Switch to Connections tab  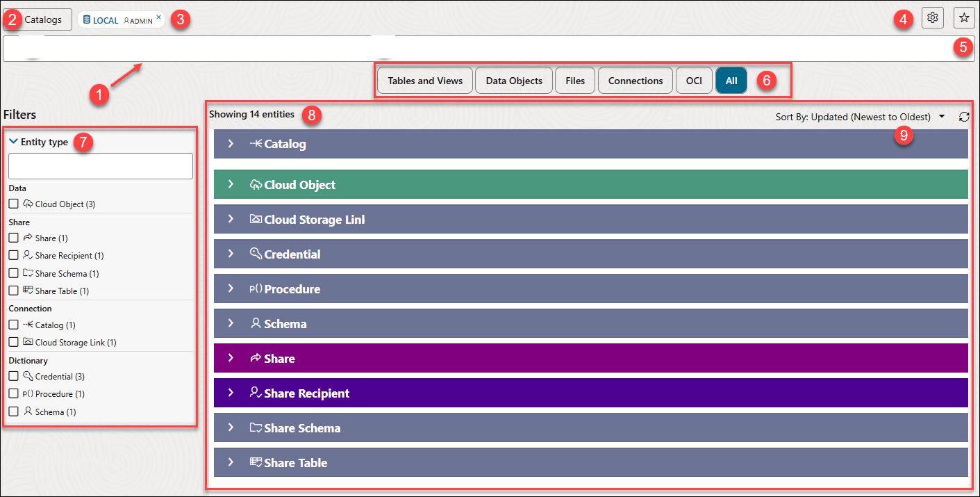(636, 81)
